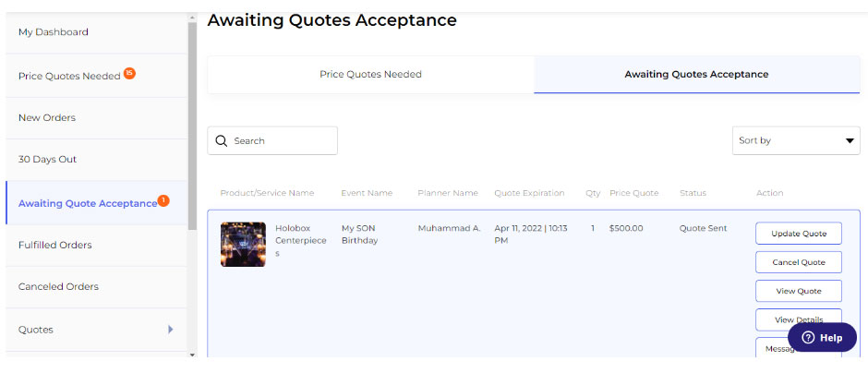The image size is (868, 373).
Task: Open Canceled Orders from sidebar
Action: click(58, 287)
